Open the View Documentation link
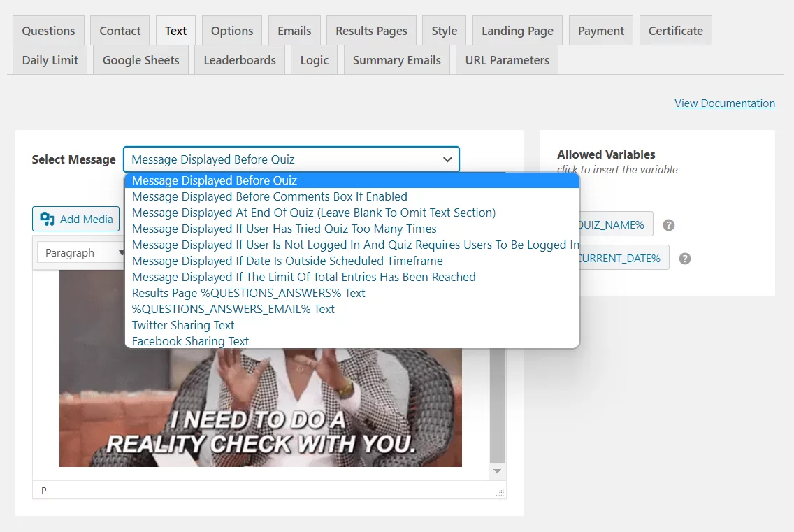Screen dimensions: 794x532 point(724,103)
